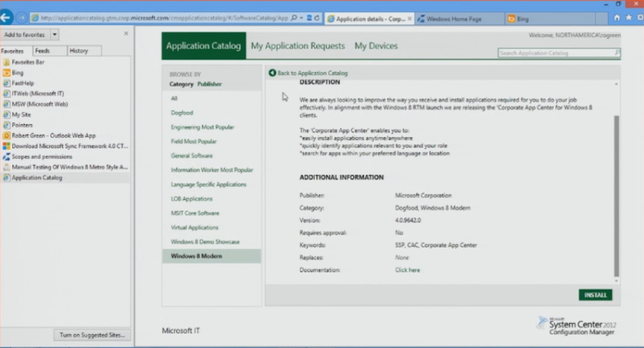Select Windows 8 Demo Showcase category
644x348 pixels.
click(x=205, y=242)
